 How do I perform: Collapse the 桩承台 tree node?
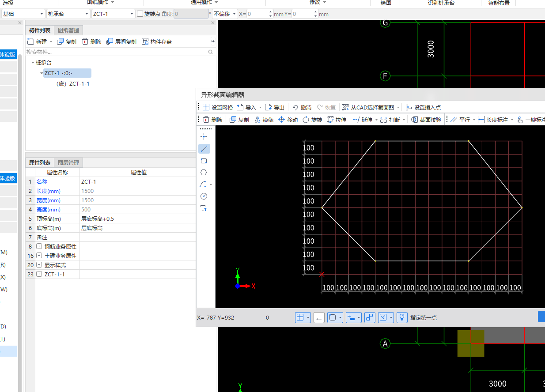[33, 63]
